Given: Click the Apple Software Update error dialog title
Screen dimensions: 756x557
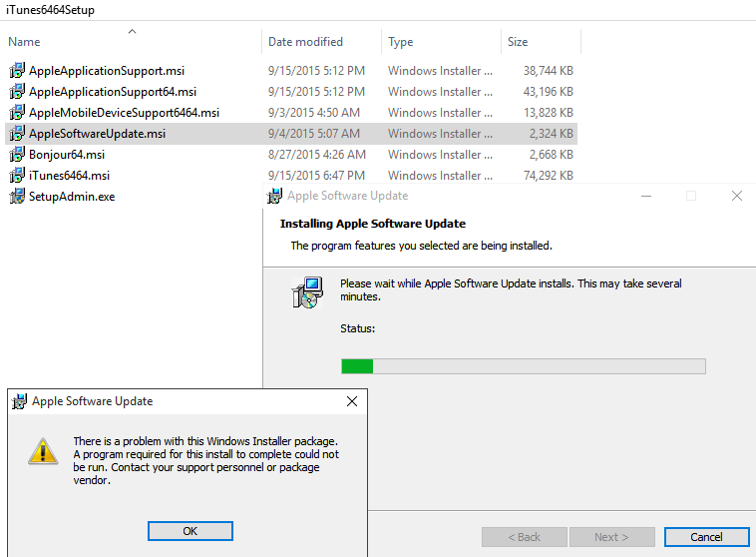Looking at the screenshot, I should coord(92,401).
